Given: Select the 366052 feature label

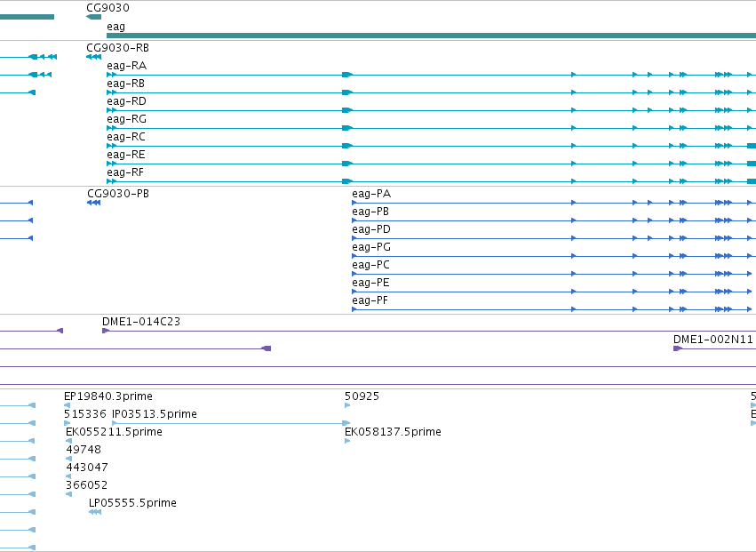Looking at the screenshot, I should click(x=87, y=485).
